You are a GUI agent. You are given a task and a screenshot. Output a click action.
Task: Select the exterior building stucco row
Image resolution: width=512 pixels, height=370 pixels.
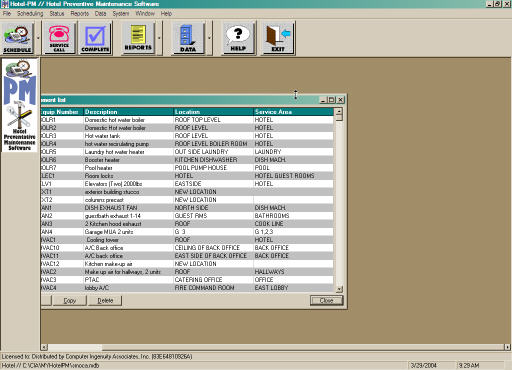coord(187,192)
